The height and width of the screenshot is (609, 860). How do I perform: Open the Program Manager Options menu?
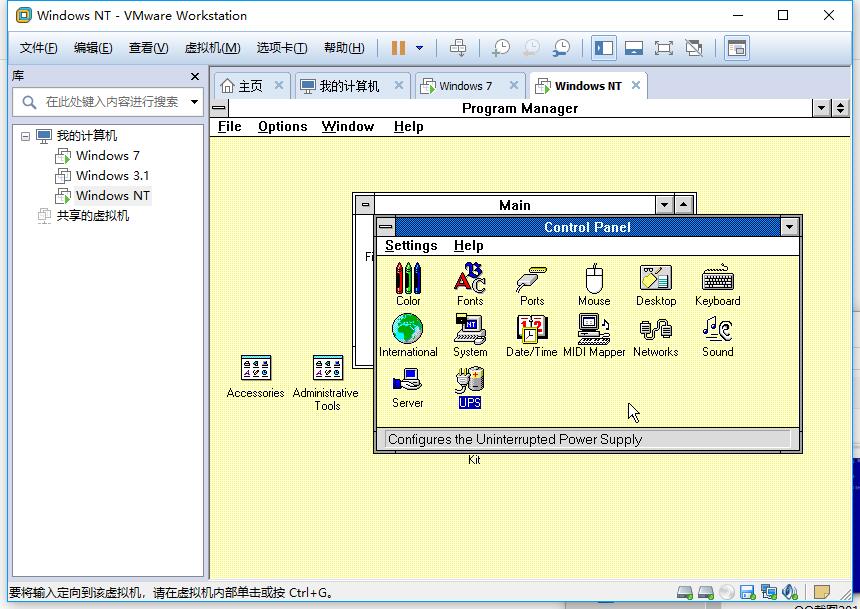[282, 127]
